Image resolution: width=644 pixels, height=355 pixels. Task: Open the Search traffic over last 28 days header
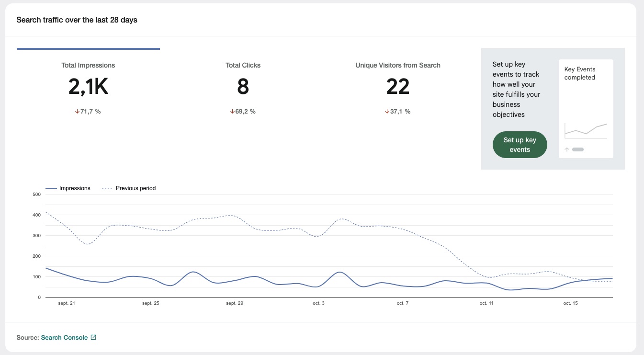point(77,20)
